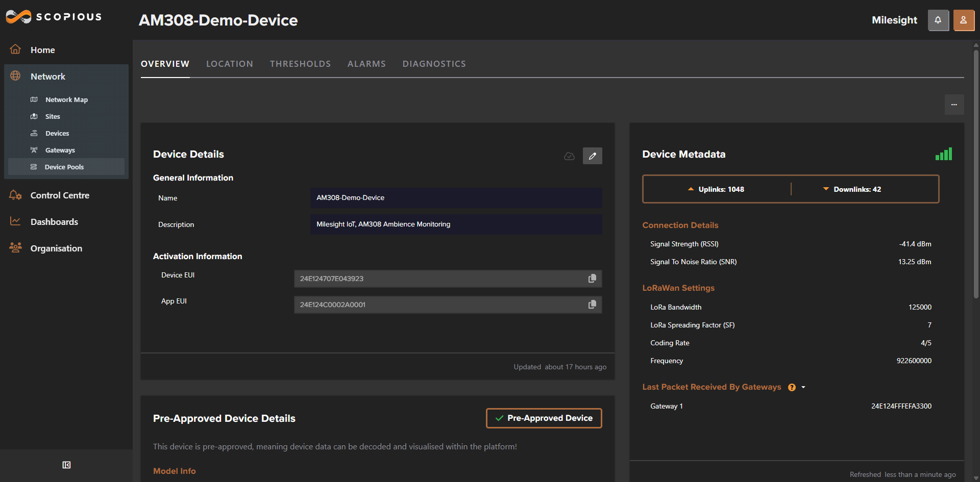Image resolution: width=980 pixels, height=482 pixels.
Task: Open the three-dots more options menu
Action: (x=954, y=105)
